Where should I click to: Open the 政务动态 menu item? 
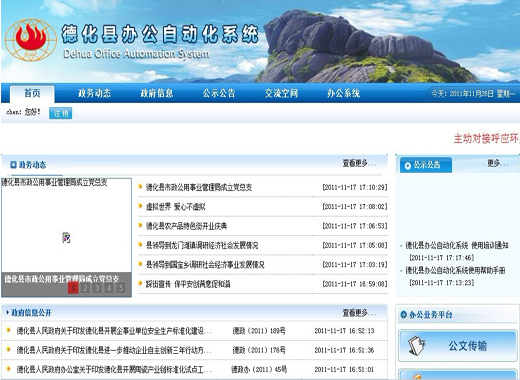[94, 93]
